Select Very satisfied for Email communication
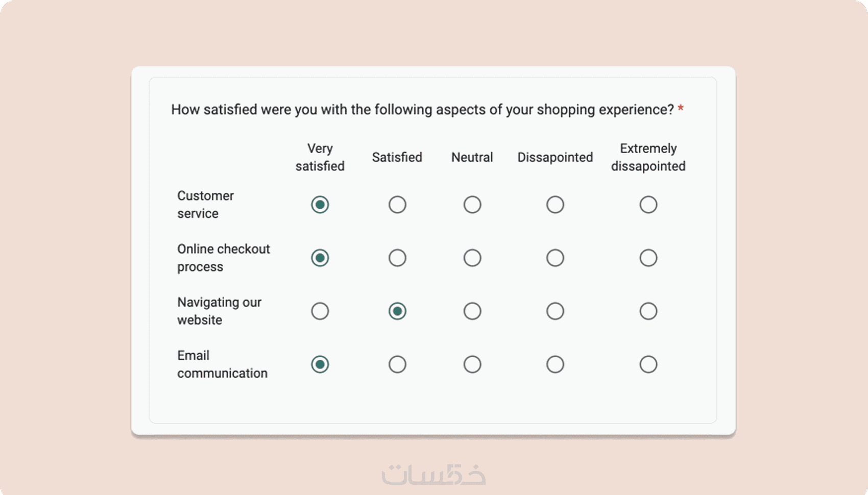The width and height of the screenshot is (868, 495). tap(320, 364)
